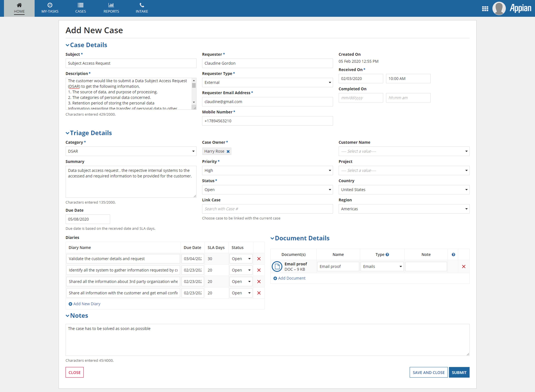This screenshot has width=535, height=392.
Task: Open the Project dropdown
Action: click(x=404, y=171)
